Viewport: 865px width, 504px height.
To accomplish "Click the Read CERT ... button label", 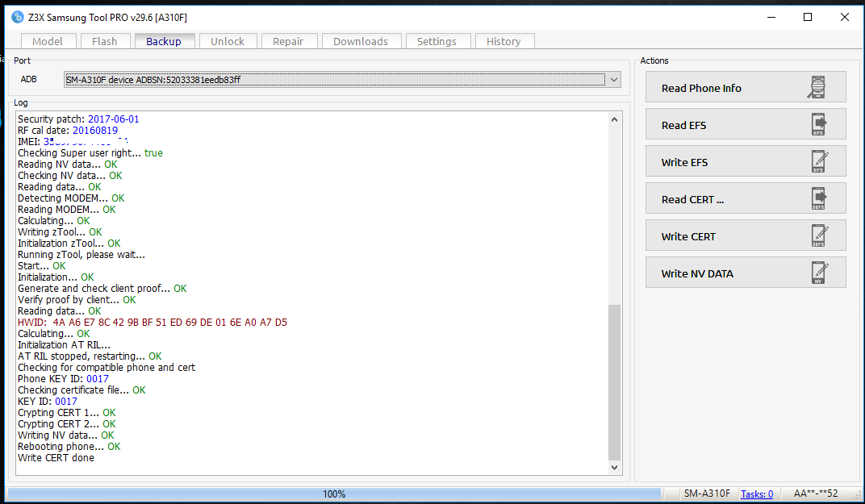I will (x=692, y=199).
